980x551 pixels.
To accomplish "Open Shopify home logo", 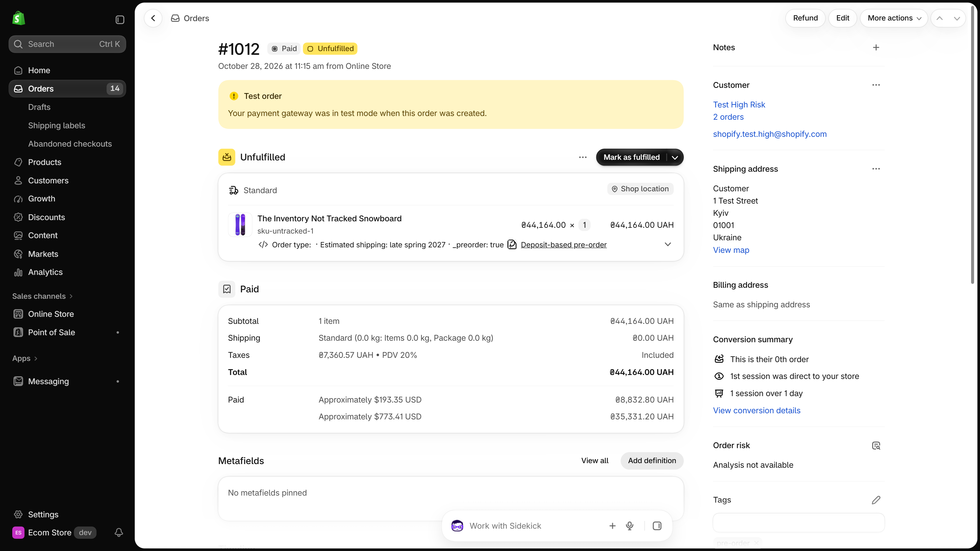I will pyautogui.click(x=18, y=18).
